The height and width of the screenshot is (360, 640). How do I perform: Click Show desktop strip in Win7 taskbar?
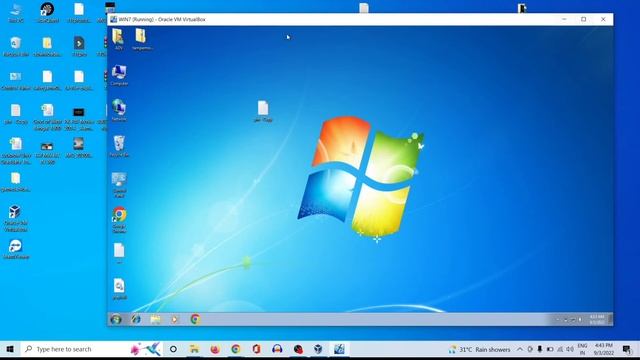click(611, 319)
